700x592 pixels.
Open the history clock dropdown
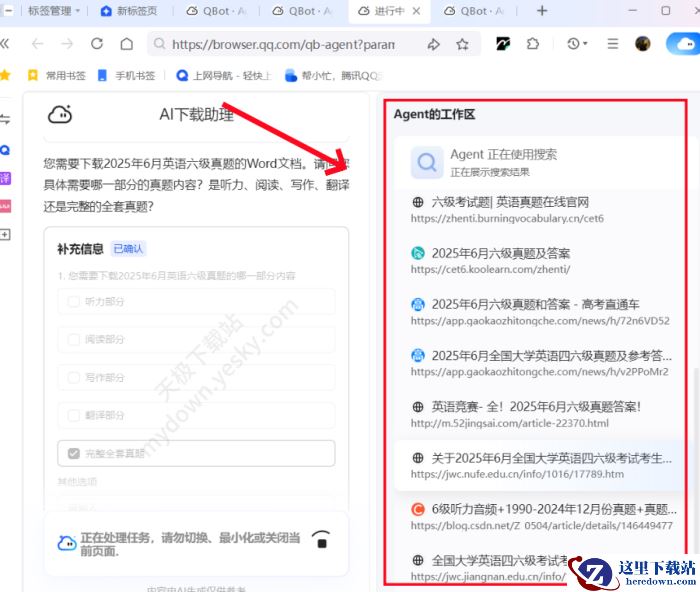coord(577,44)
